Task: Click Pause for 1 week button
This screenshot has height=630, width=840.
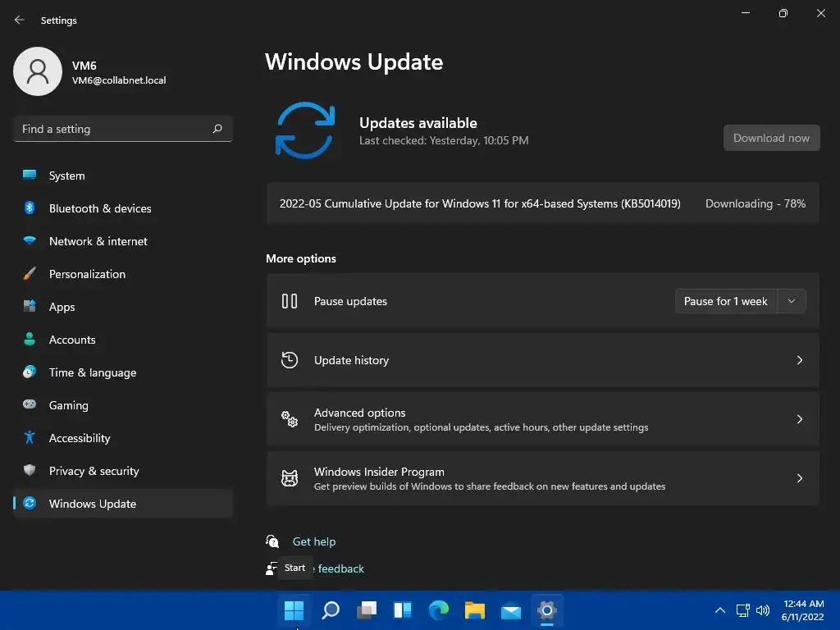Action: pyautogui.click(x=726, y=301)
